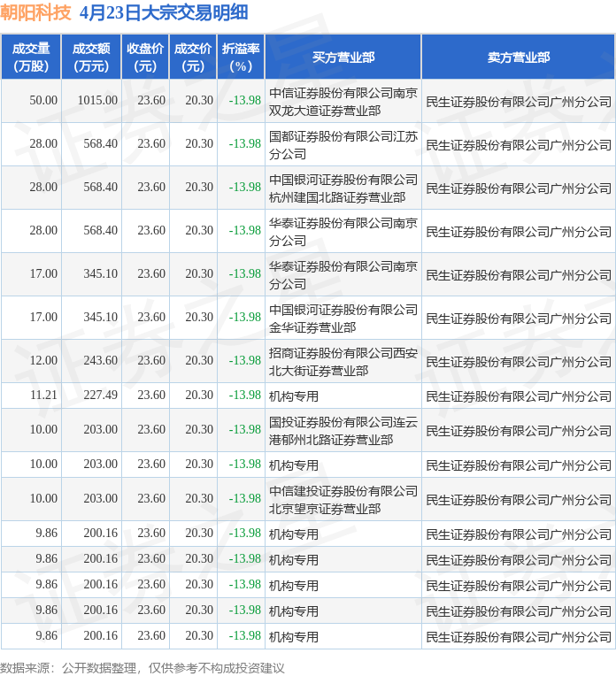
Task: Select the 4月23日大宗交易明细 heading
Action: pos(164,12)
